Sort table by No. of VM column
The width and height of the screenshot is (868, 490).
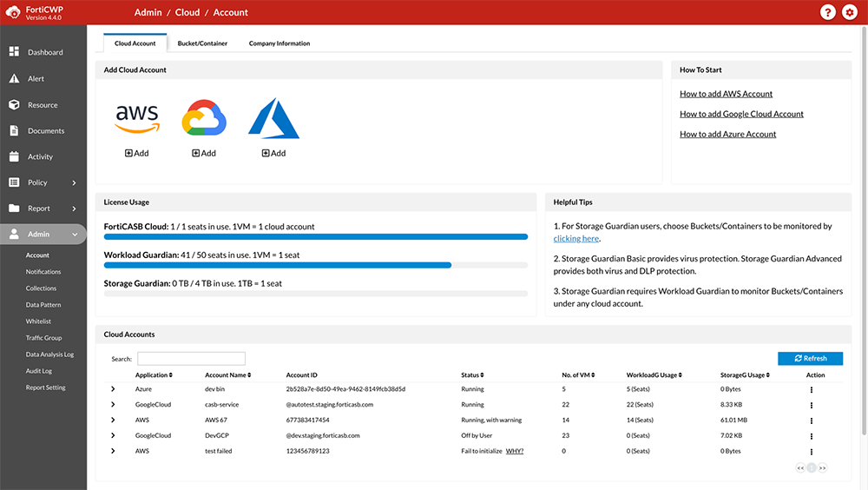(578, 375)
